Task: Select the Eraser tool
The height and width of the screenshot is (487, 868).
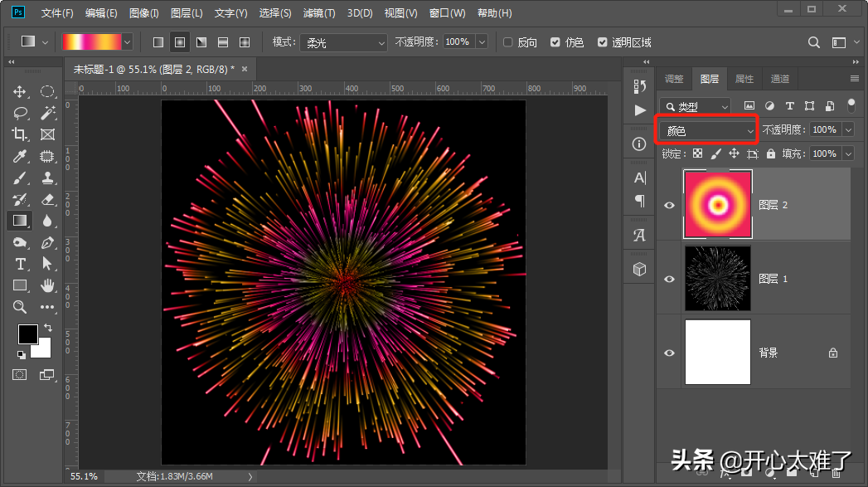Action: (x=47, y=199)
